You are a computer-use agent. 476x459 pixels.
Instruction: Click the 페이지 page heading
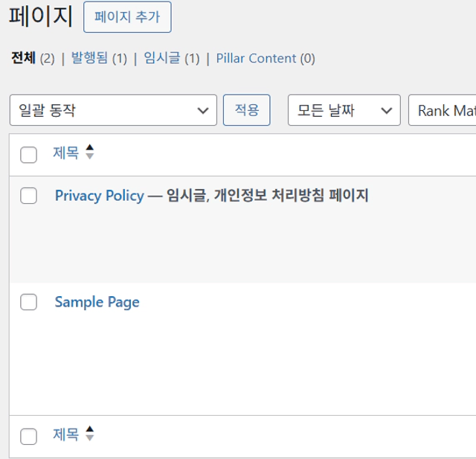(40, 16)
